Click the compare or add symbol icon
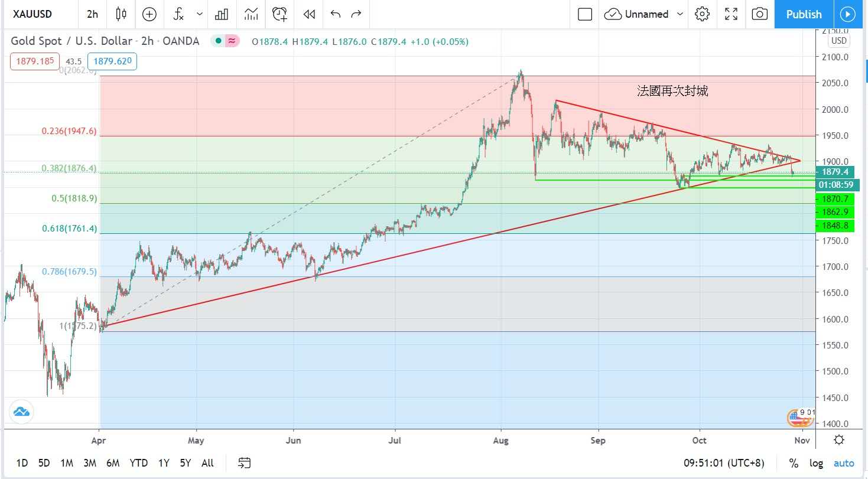868x479 pixels. click(149, 14)
